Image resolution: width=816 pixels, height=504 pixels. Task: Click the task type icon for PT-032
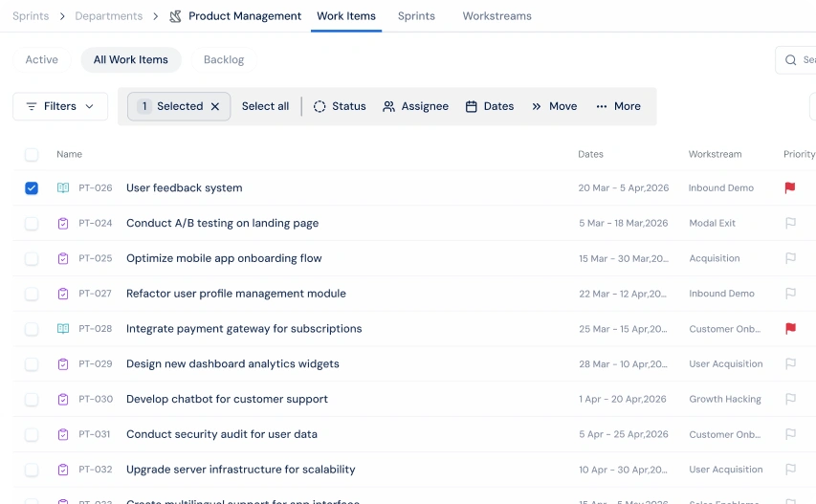63,470
